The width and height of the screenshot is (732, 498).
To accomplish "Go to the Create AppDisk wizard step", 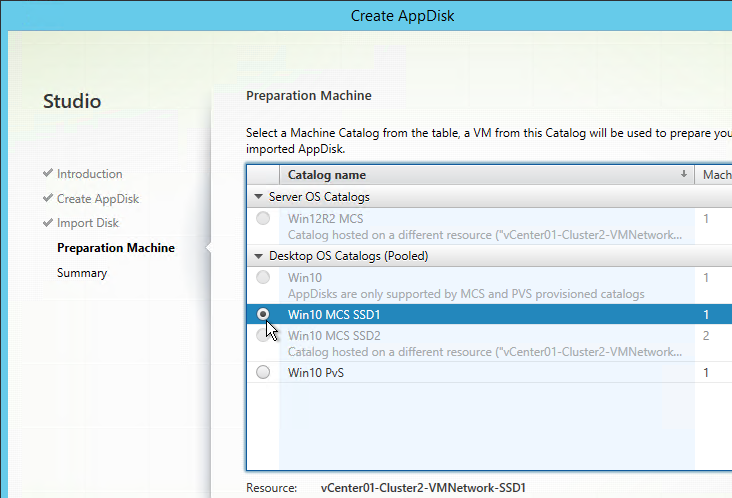I will (98, 198).
